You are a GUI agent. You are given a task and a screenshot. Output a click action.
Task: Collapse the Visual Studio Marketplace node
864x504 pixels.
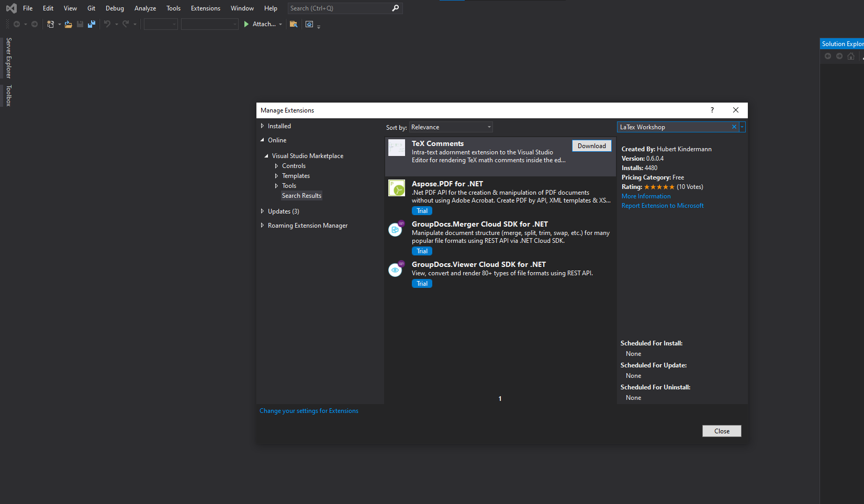pyautogui.click(x=266, y=156)
